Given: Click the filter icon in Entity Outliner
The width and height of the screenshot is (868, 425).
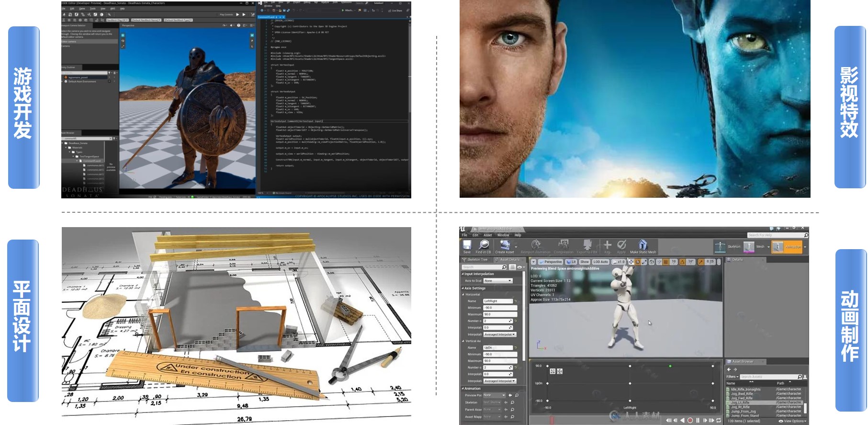Looking at the screenshot, I should click(x=110, y=73).
